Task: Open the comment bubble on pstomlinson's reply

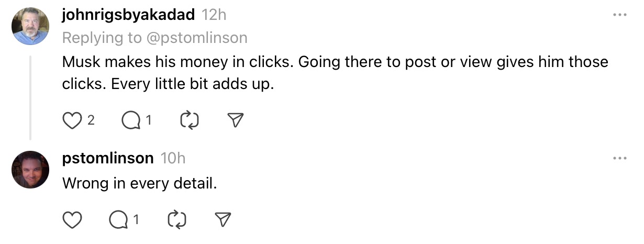Action: pyautogui.click(x=119, y=220)
